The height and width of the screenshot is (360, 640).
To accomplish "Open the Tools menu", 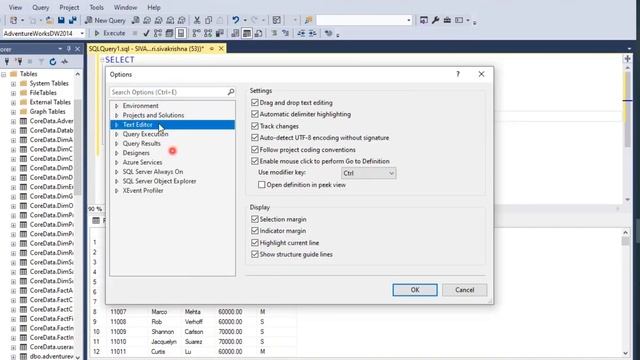I will (x=96, y=7).
